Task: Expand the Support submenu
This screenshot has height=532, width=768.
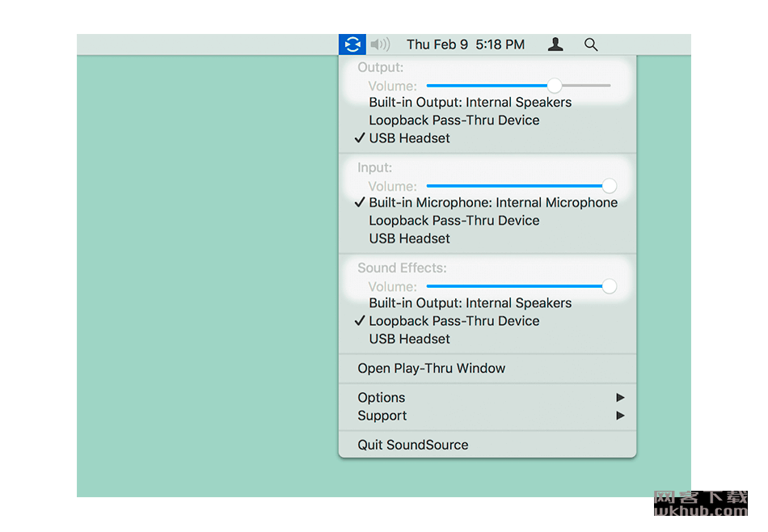Action: (487, 416)
